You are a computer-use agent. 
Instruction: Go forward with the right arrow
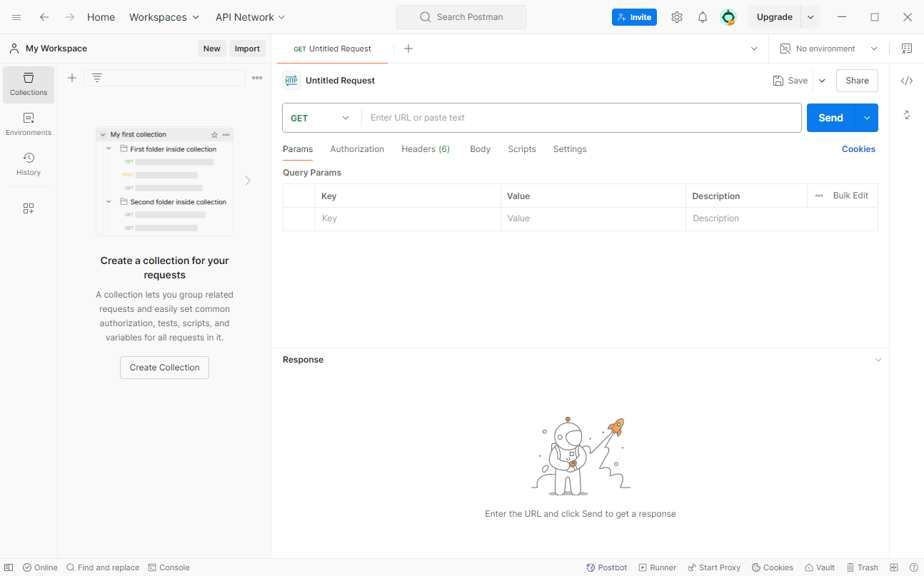(x=70, y=17)
